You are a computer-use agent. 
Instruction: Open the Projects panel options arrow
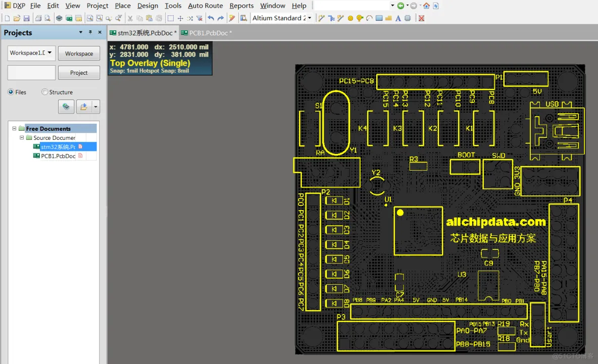tap(80, 32)
